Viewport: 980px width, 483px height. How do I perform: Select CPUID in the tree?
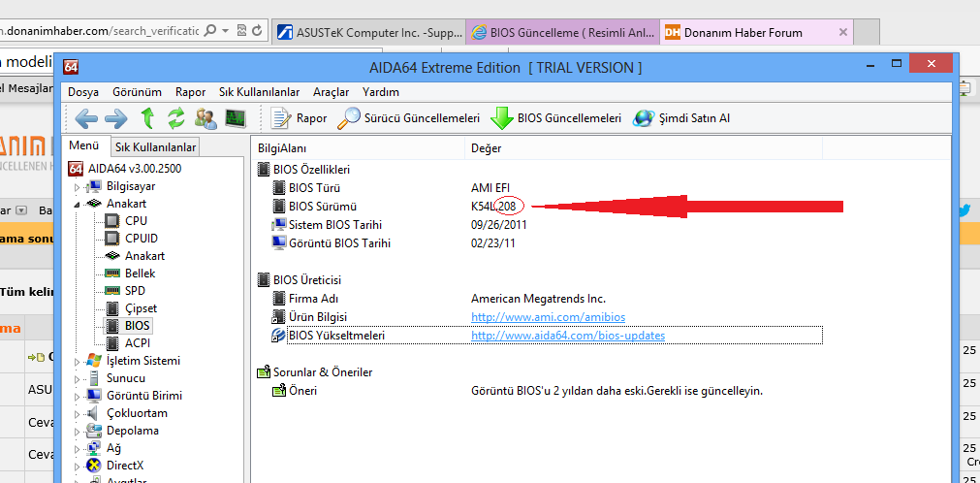click(x=142, y=239)
